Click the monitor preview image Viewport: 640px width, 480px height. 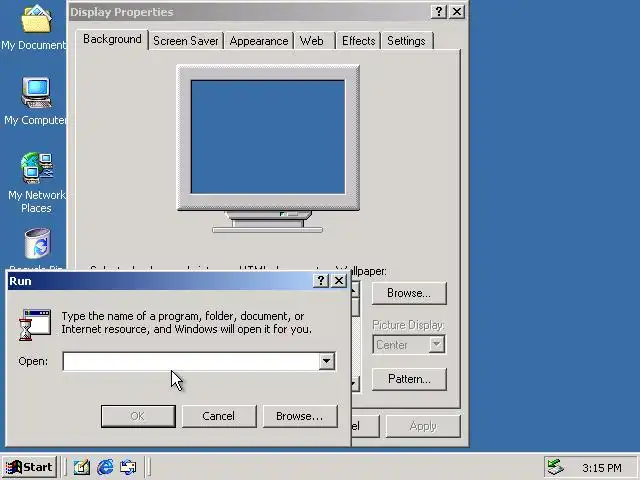coord(268,149)
